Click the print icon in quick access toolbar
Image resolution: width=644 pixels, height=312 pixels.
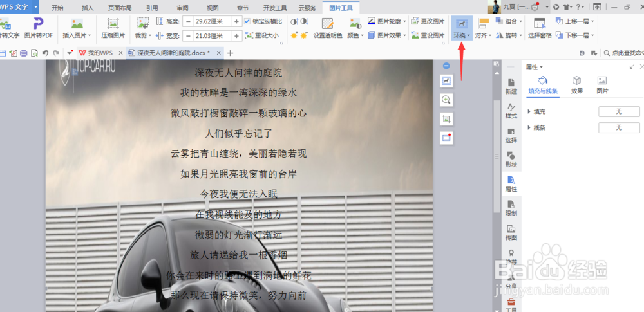click(x=23, y=53)
